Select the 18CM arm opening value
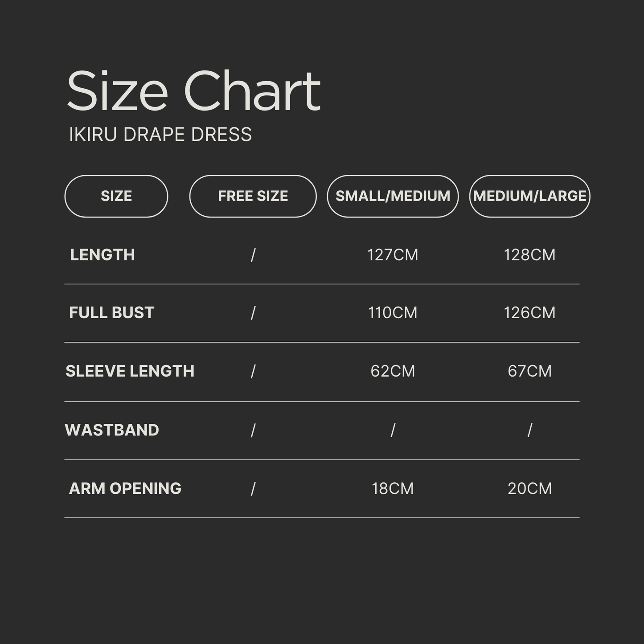 [x=393, y=488]
